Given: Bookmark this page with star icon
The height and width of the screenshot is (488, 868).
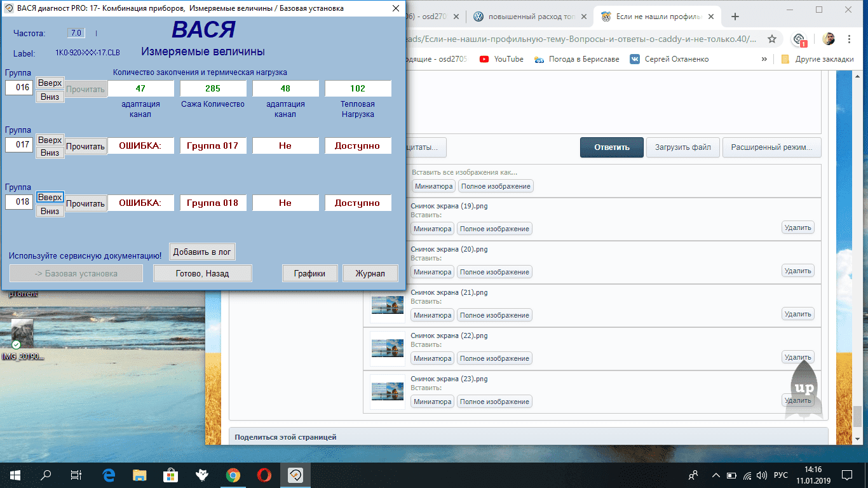Looking at the screenshot, I should coord(772,39).
